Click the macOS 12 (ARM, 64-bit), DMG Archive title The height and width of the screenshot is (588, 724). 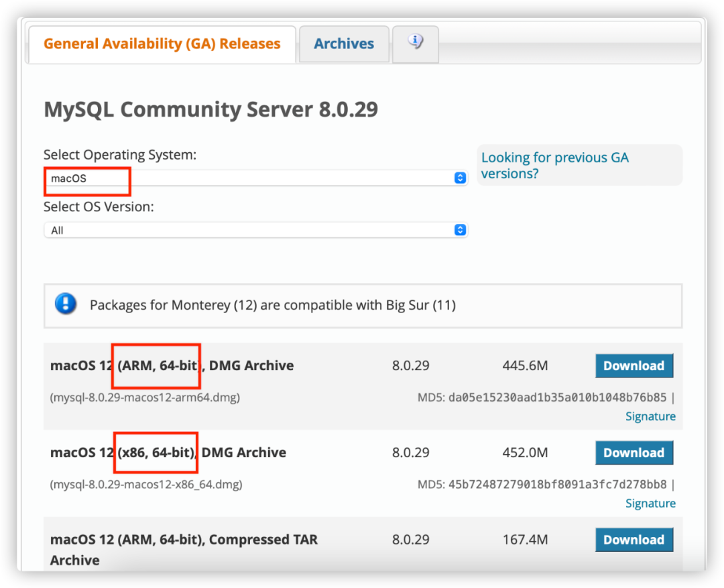172,365
